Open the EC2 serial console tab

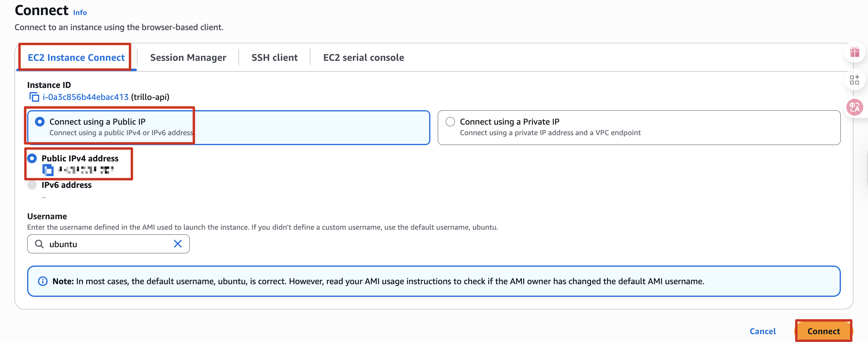tap(363, 58)
